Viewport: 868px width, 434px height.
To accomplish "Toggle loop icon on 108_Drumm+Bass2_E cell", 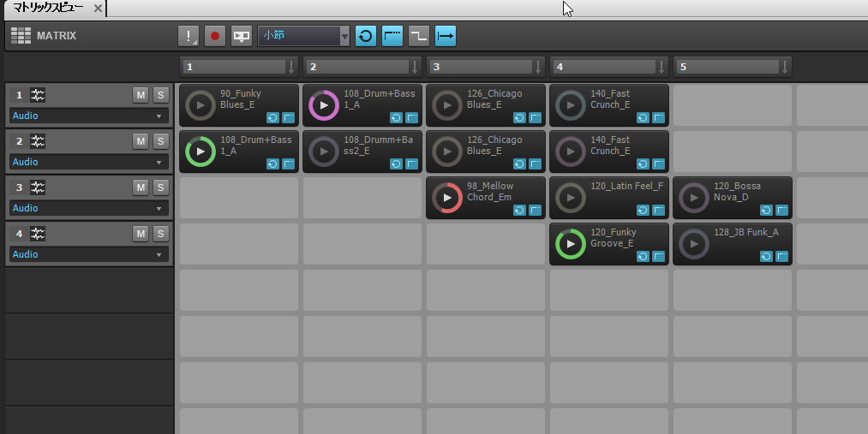I will click(x=396, y=163).
